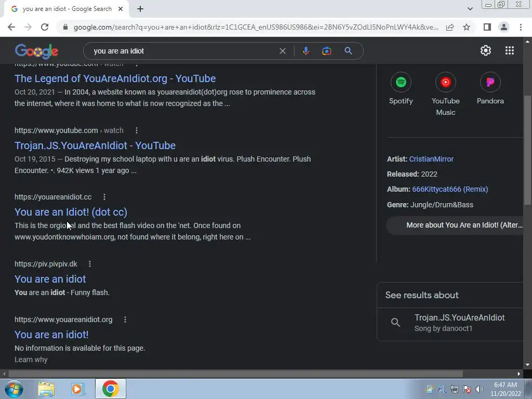Image resolution: width=532 pixels, height=399 pixels.
Task: Click the 'Released: 2022' text
Action: [412, 174]
